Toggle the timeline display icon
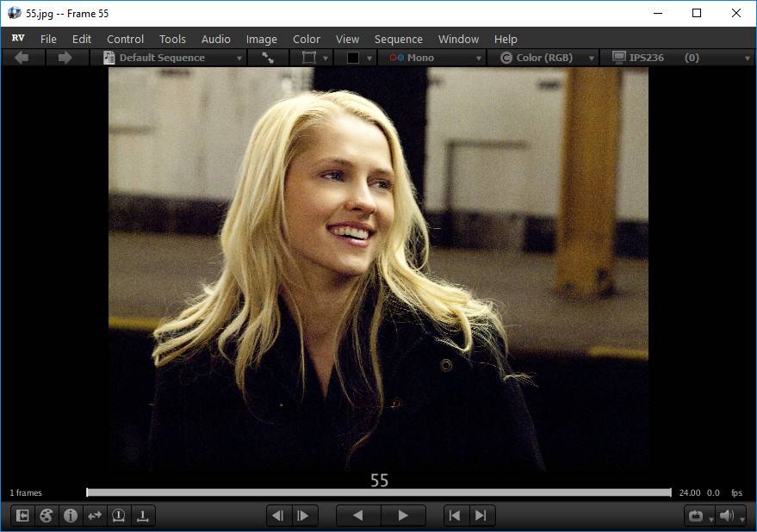 tap(143, 516)
